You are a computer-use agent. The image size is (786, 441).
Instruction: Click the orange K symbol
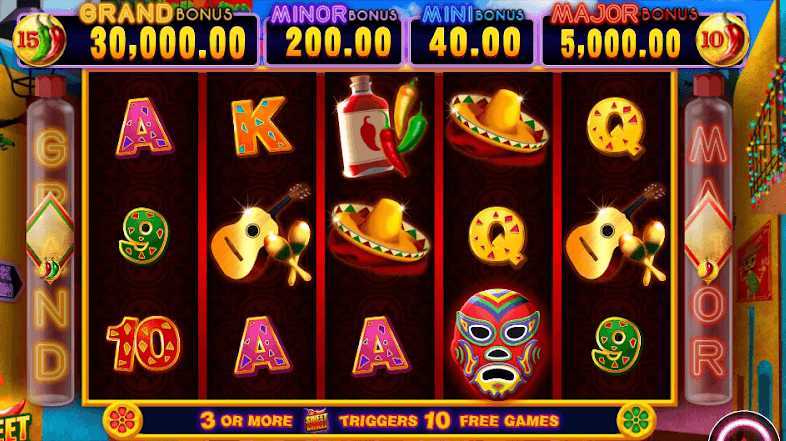coord(260,126)
